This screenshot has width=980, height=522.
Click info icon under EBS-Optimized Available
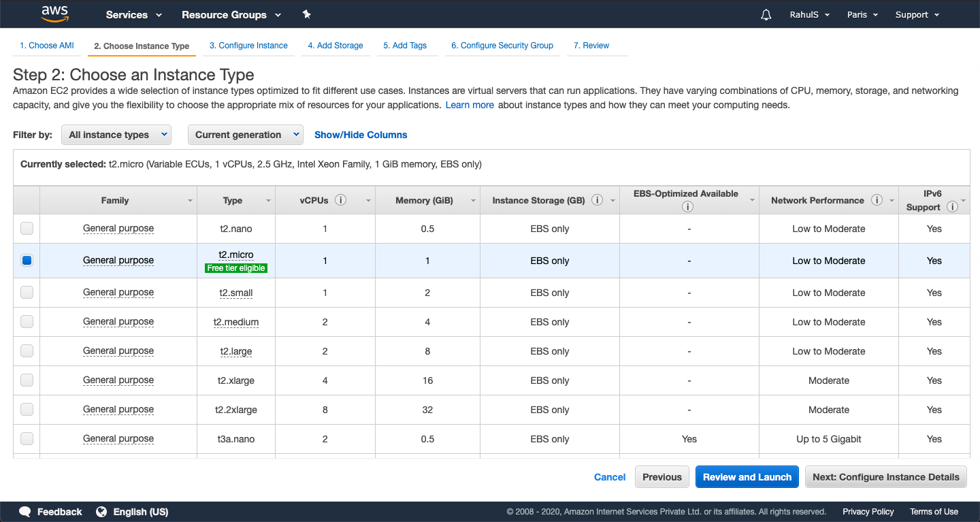[687, 207]
